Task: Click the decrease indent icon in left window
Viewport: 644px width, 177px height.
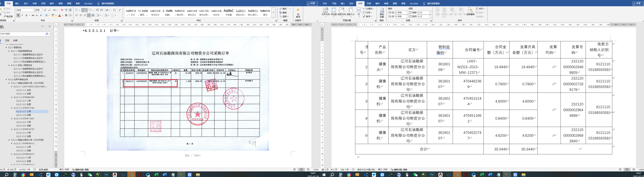Action: [98, 10]
